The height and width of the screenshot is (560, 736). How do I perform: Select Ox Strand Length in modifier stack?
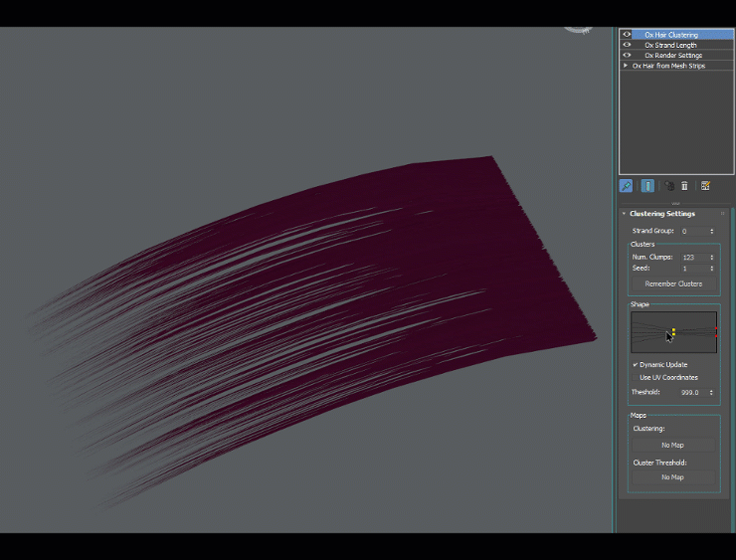(x=670, y=45)
